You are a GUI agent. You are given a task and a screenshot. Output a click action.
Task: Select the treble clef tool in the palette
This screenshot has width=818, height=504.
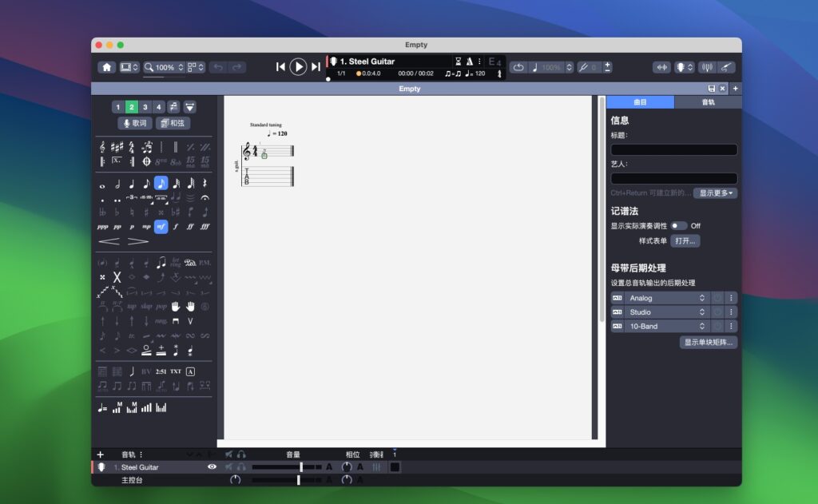[102, 148]
